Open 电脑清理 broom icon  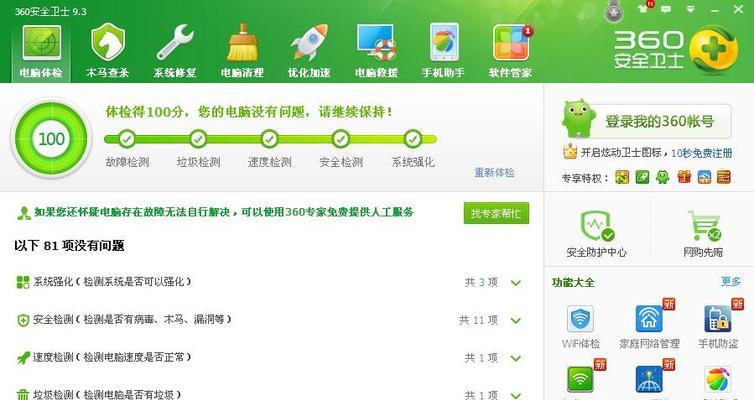point(242,43)
